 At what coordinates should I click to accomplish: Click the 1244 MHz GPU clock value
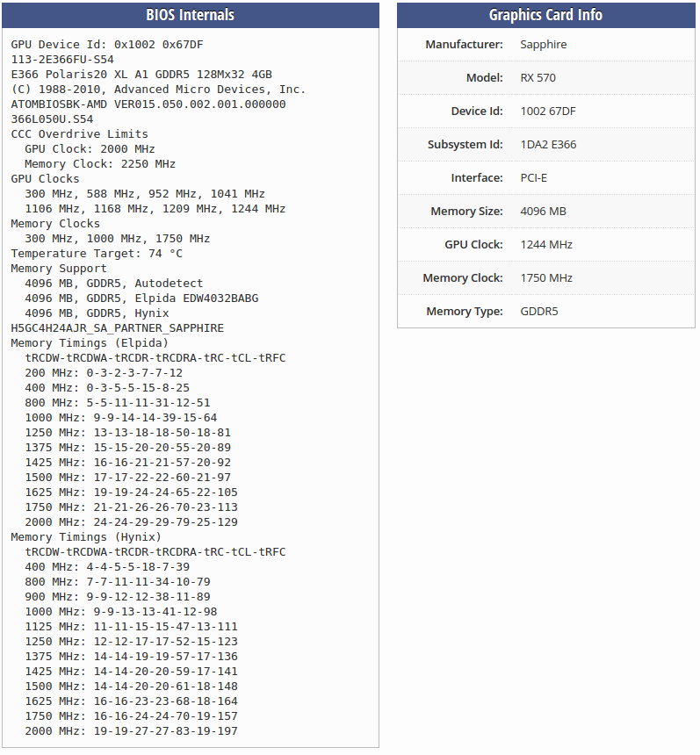[546, 244]
